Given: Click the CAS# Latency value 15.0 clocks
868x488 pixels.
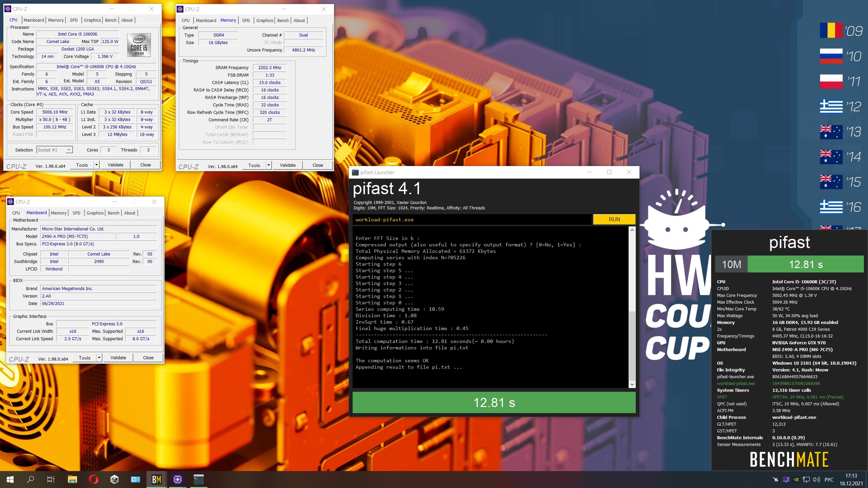Looking at the screenshot, I should pos(270,83).
